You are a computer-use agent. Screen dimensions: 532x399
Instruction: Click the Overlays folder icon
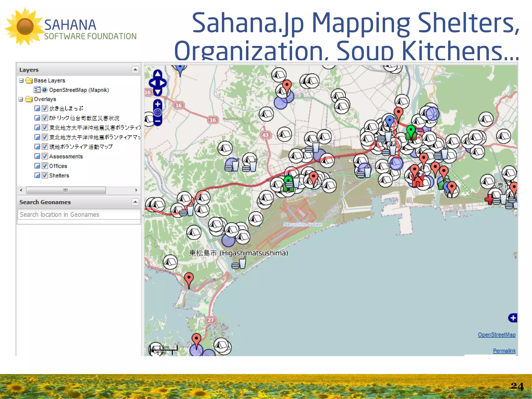pyautogui.click(x=29, y=99)
